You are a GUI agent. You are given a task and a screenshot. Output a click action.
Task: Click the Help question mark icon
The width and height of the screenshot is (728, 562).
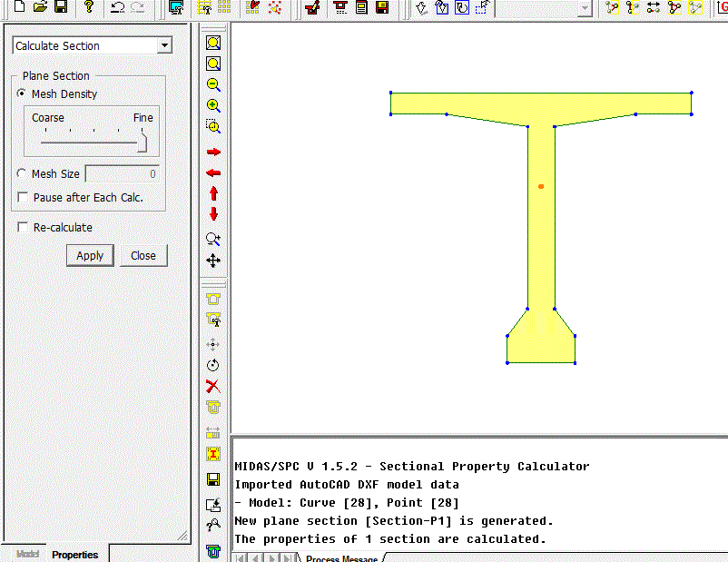tap(89, 7)
